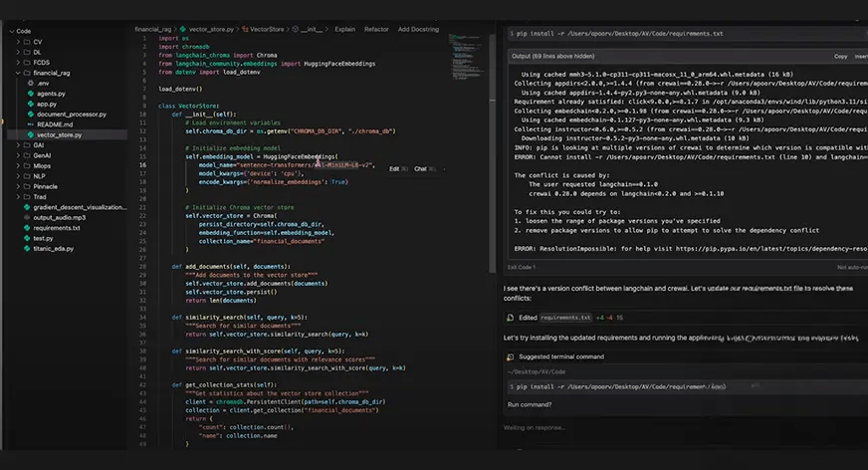Viewport: 868px width, 470px height.
Task: Click the Python icon beside agents.py
Action: (x=31, y=94)
